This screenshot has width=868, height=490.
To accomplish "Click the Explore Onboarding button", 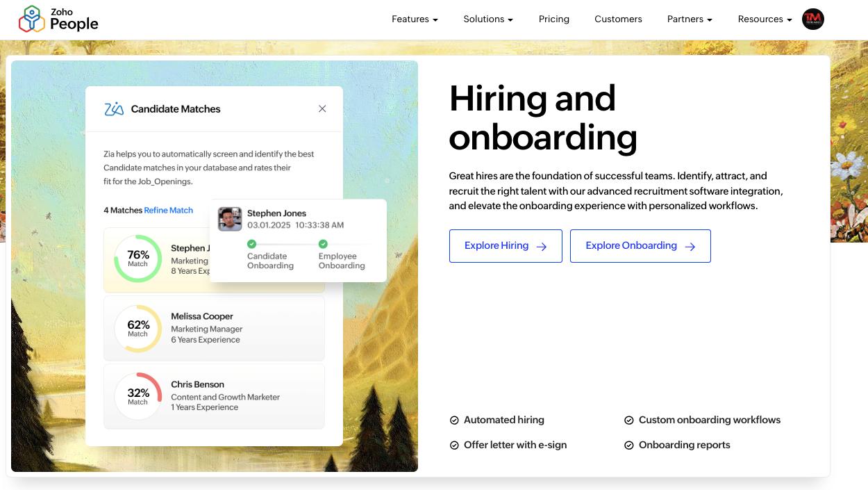I will click(x=640, y=246).
